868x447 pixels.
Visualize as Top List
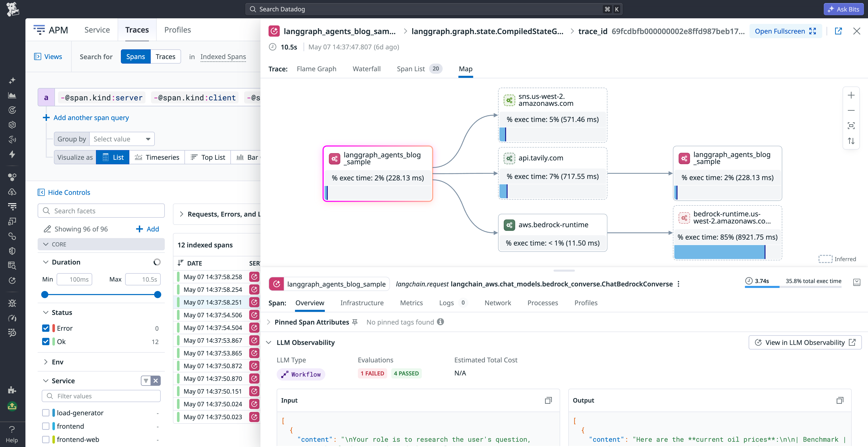coord(208,157)
